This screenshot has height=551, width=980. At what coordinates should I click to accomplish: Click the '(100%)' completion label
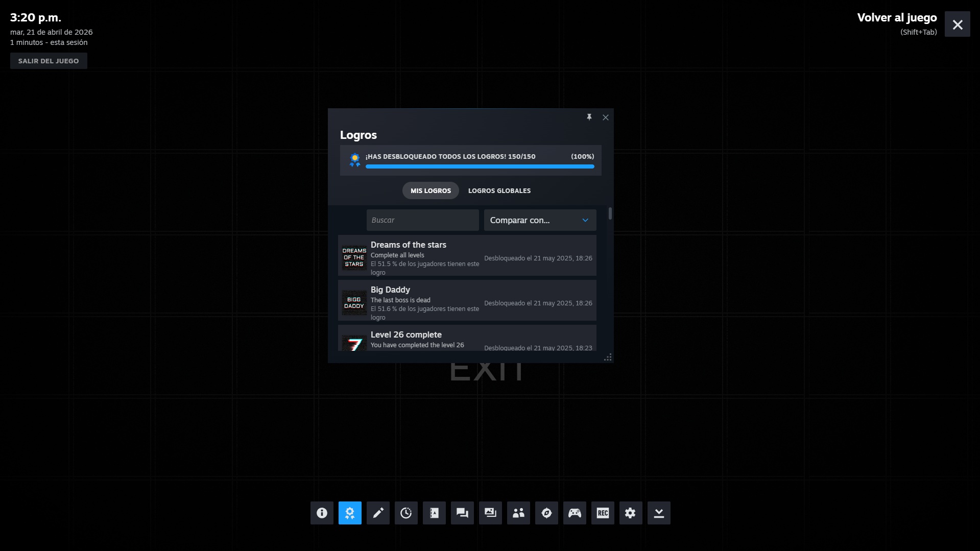[x=582, y=156]
